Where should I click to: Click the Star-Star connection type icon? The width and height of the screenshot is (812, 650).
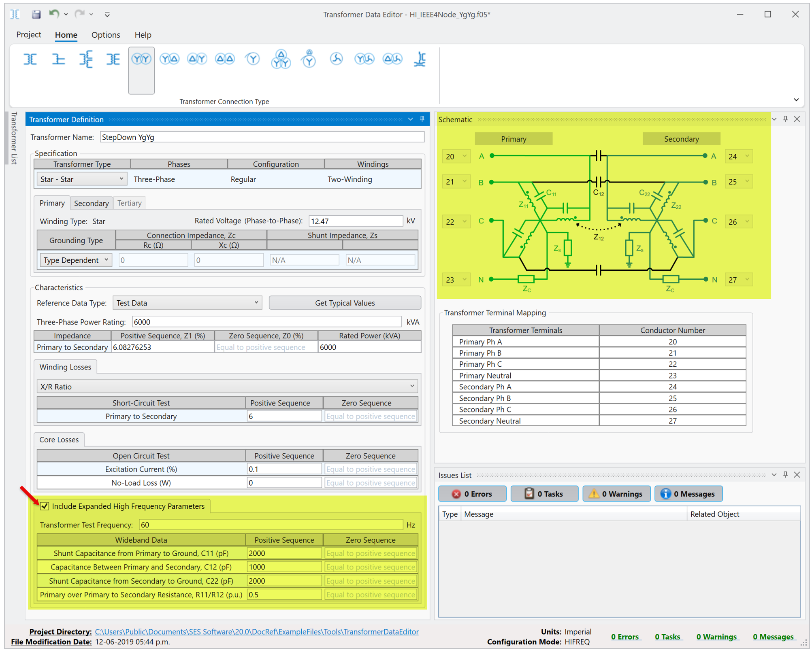(141, 59)
